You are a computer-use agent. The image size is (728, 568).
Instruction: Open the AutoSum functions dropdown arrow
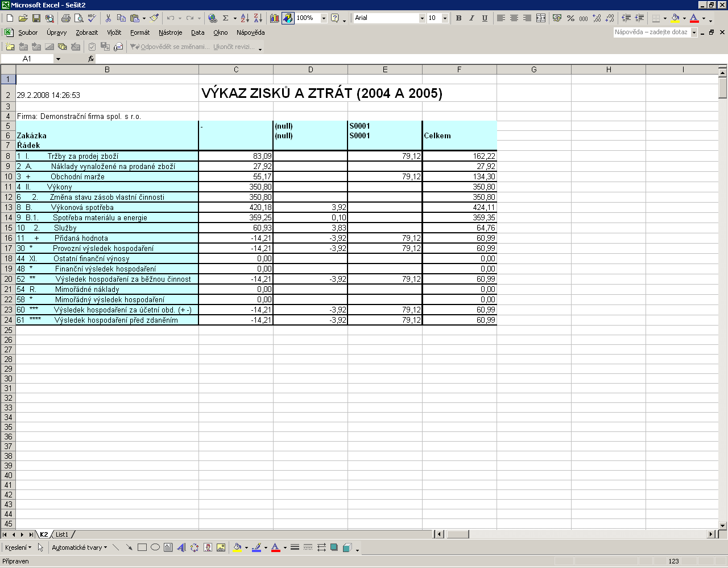point(234,18)
